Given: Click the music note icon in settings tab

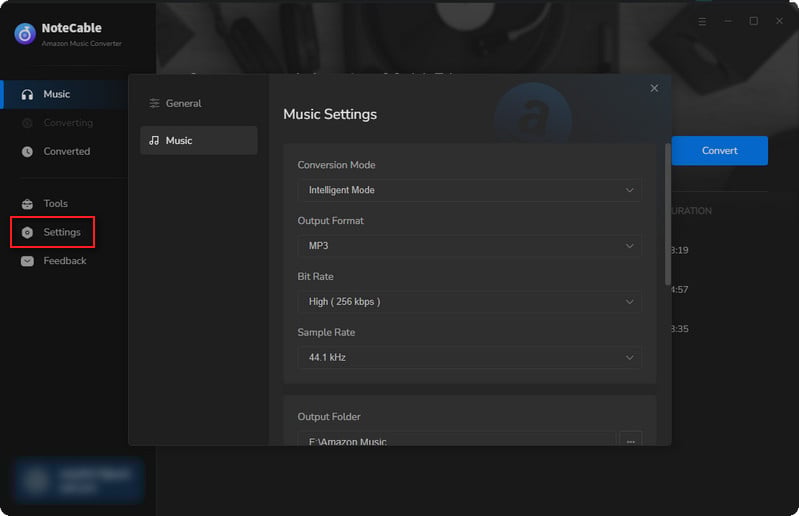Looking at the screenshot, I should (154, 141).
